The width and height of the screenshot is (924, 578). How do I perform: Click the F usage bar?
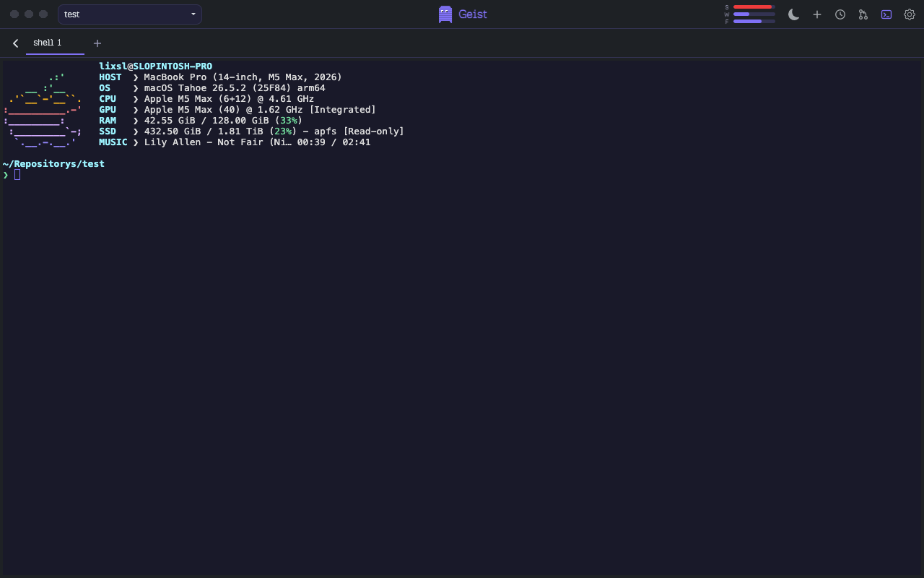754,22
